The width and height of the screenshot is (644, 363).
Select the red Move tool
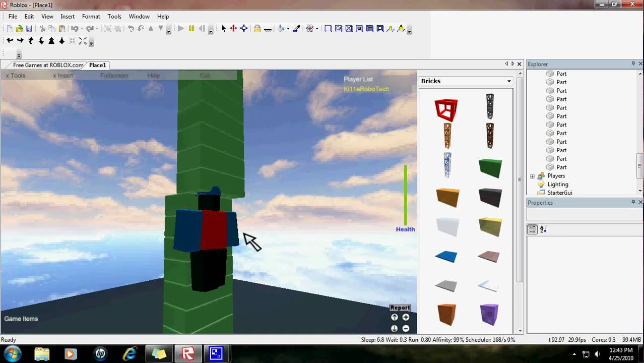click(x=233, y=29)
